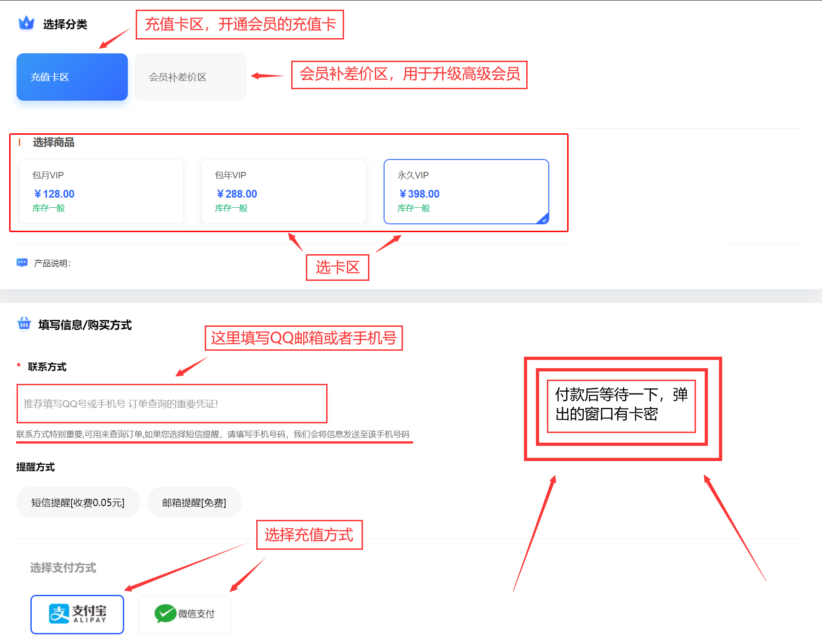Choose the 包月VIP ¥128.00 product
This screenshot has height=644, width=822.
pyautogui.click(x=101, y=191)
